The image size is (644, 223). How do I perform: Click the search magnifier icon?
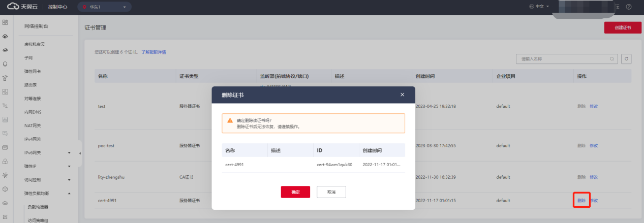click(x=612, y=59)
